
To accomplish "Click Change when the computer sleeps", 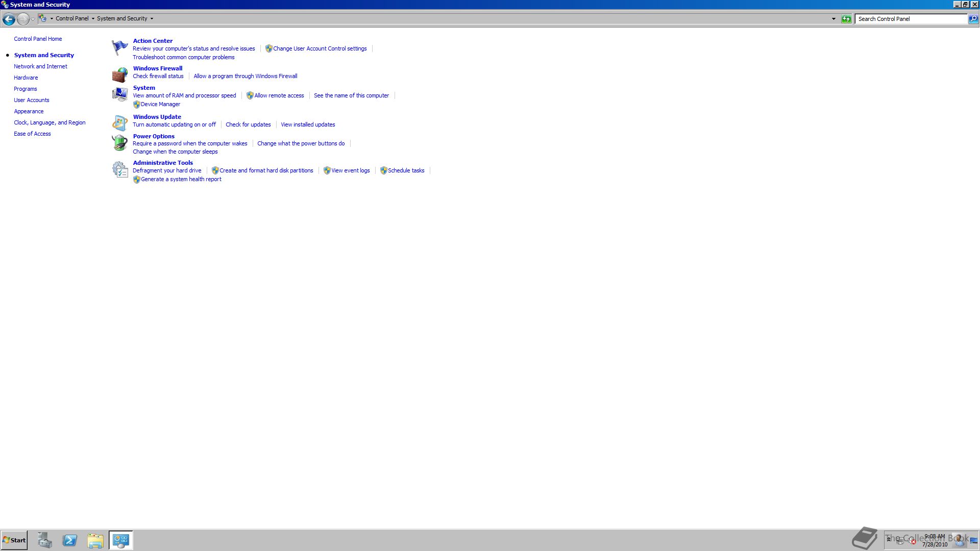I will 175,152.
